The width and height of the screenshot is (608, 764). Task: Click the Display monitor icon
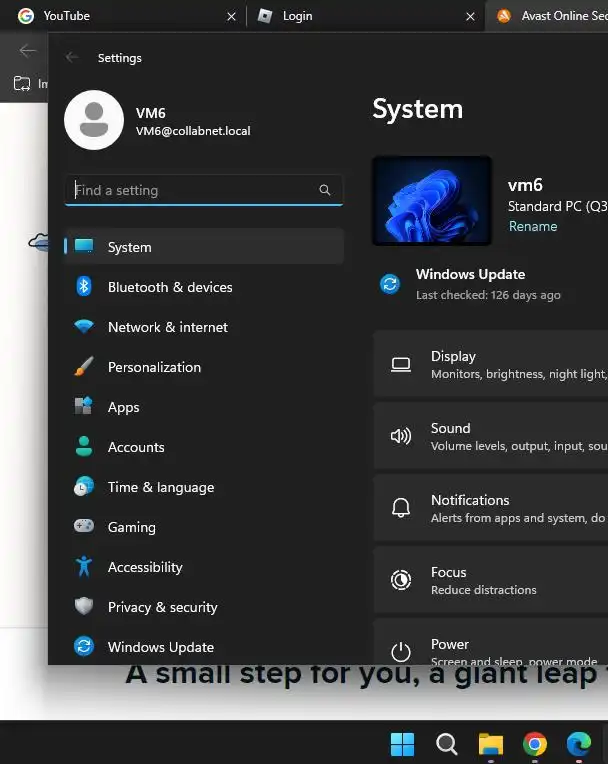[401, 364]
